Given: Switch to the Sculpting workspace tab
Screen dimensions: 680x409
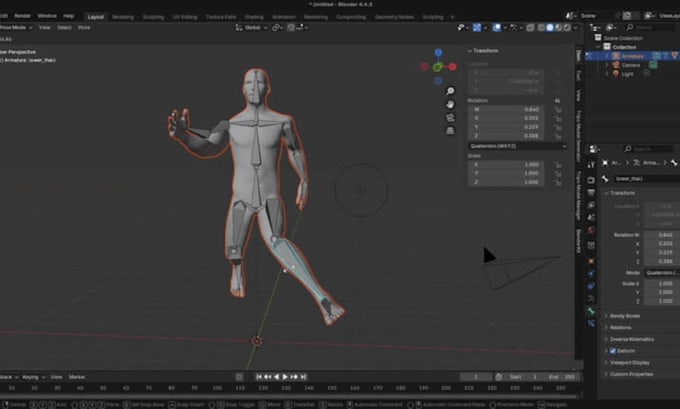Looking at the screenshot, I should 153,17.
